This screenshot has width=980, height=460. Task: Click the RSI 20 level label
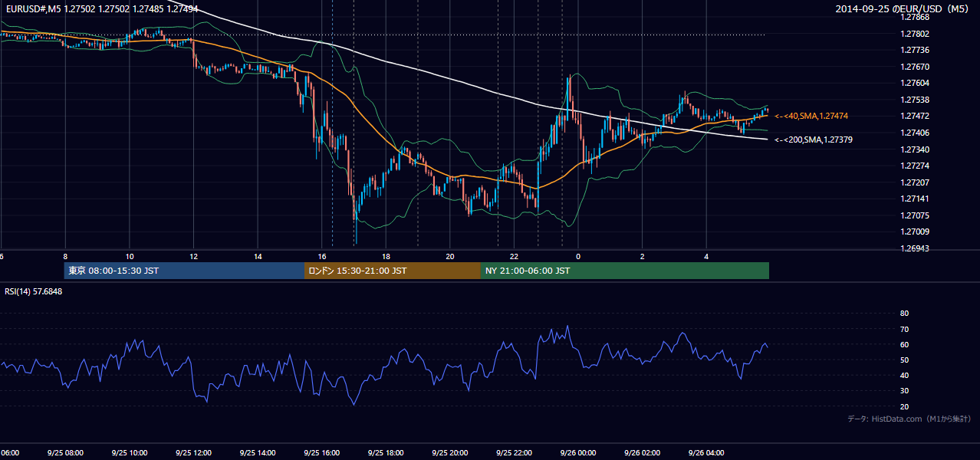904,406
